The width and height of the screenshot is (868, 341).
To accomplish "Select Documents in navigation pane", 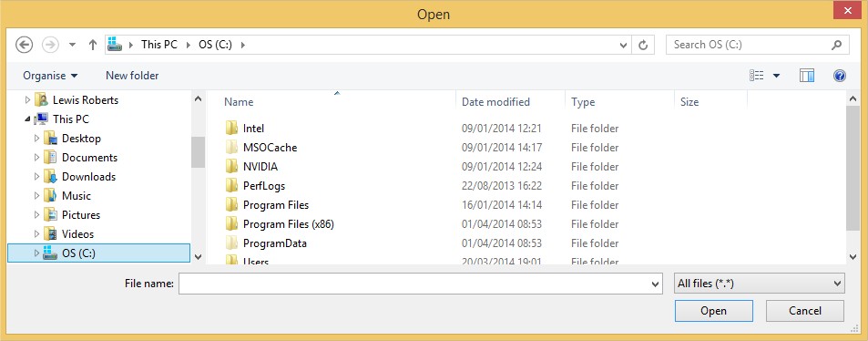I will [x=89, y=158].
